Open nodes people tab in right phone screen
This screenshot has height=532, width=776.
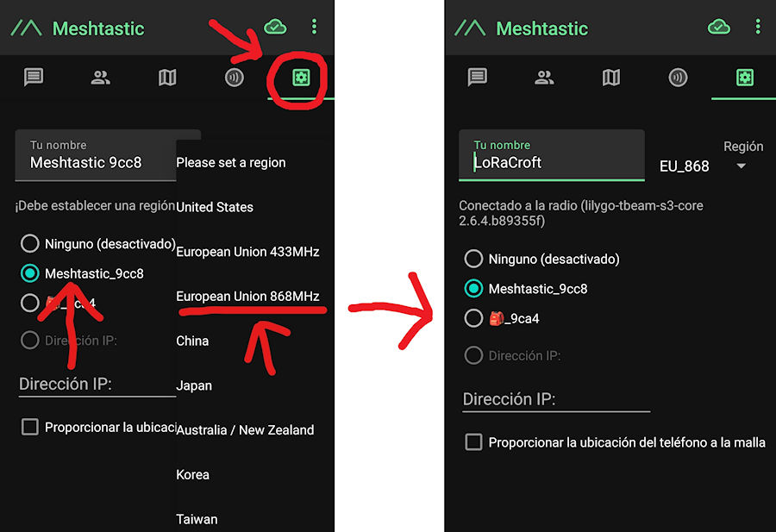(544, 78)
